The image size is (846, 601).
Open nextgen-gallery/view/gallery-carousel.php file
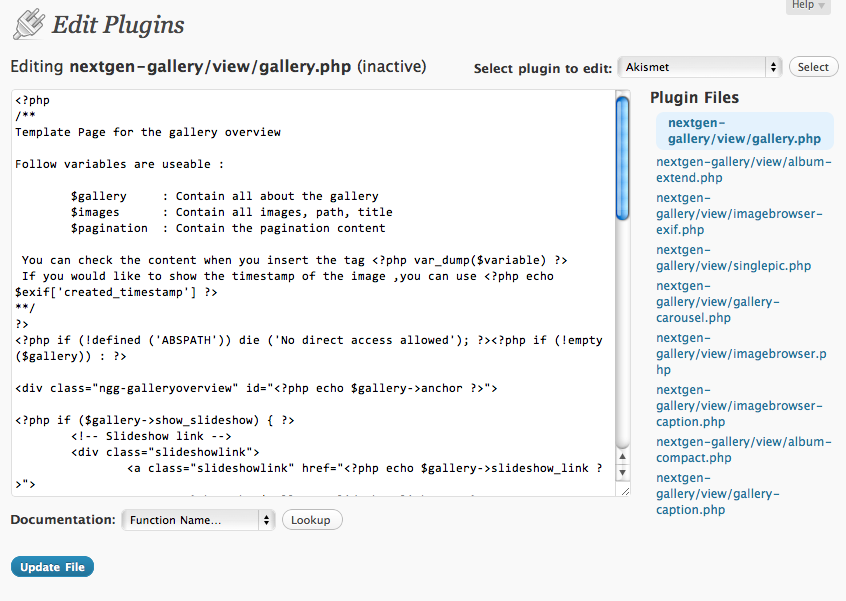[718, 302]
